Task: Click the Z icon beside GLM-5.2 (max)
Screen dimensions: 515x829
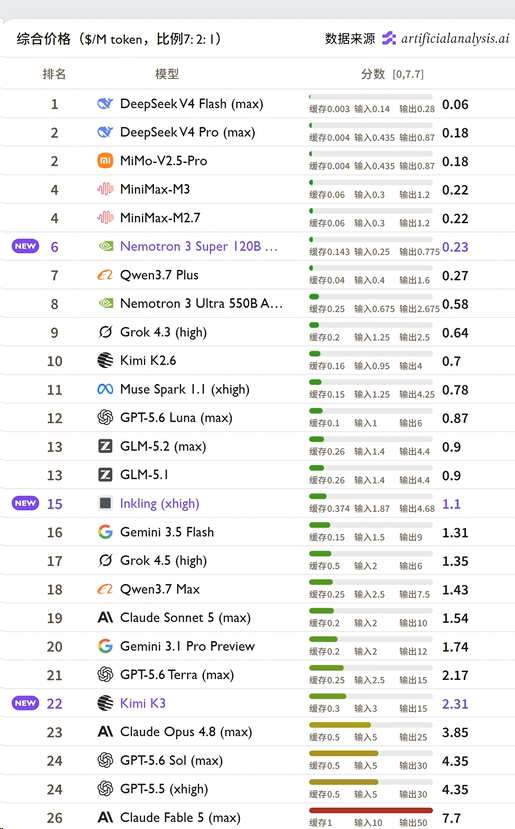Action: [105, 446]
